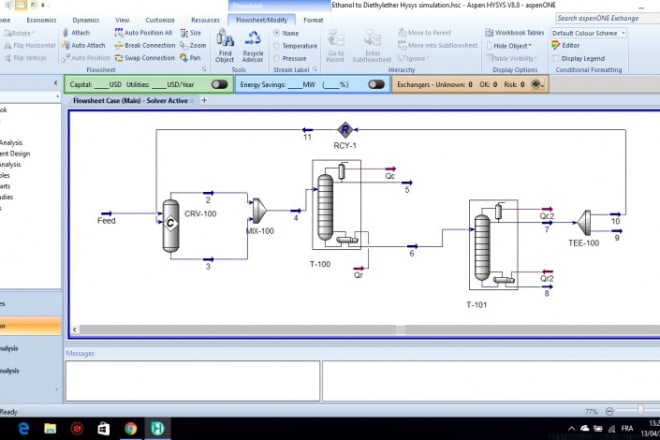Select the Feed stream arrow
The height and width of the screenshot is (440, 660).
(106, 213)
